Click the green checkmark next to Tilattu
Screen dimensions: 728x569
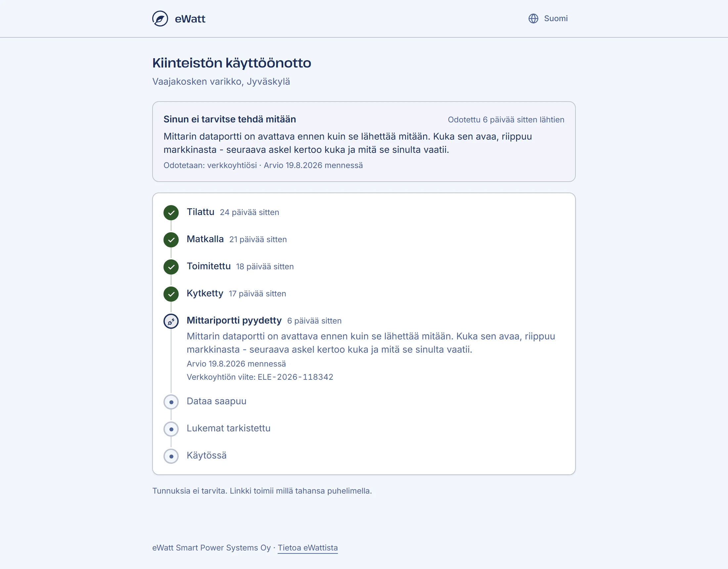(171, 213)
